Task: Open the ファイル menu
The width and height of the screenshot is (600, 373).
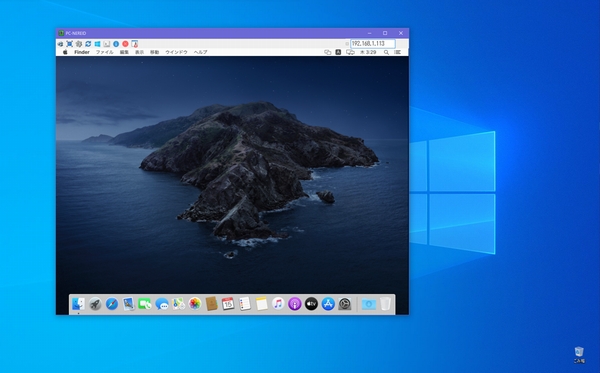Action: pos(104,52)
